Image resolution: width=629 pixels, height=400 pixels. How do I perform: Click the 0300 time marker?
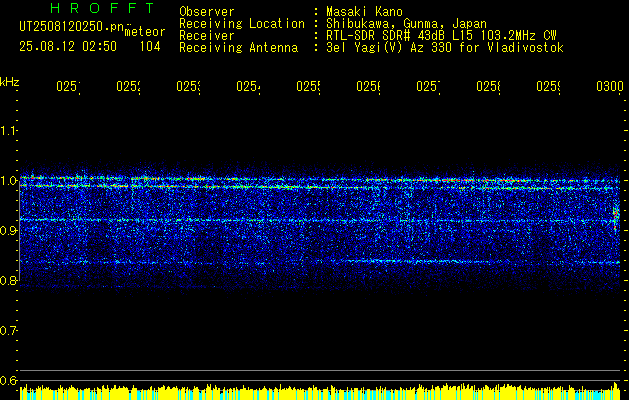coord(610,87)
